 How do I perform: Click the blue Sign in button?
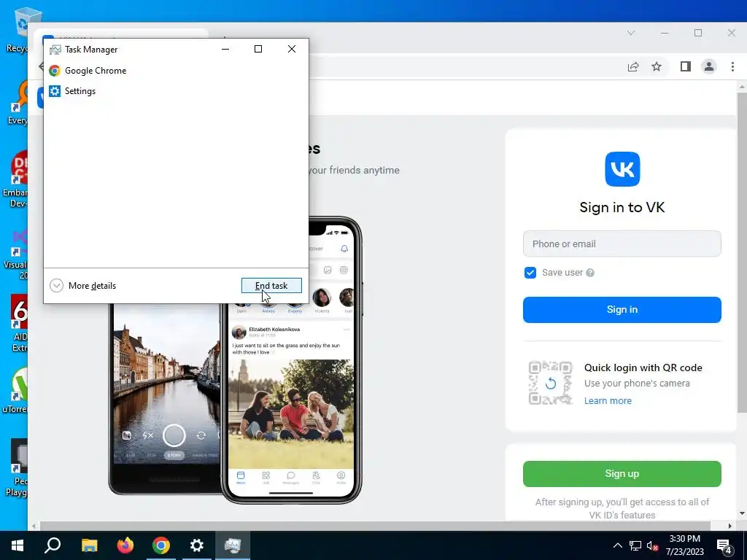coord(622,309)
